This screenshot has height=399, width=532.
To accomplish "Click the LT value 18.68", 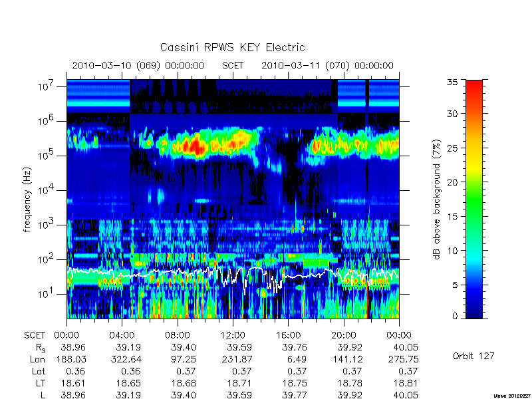I will pos(184,383).
